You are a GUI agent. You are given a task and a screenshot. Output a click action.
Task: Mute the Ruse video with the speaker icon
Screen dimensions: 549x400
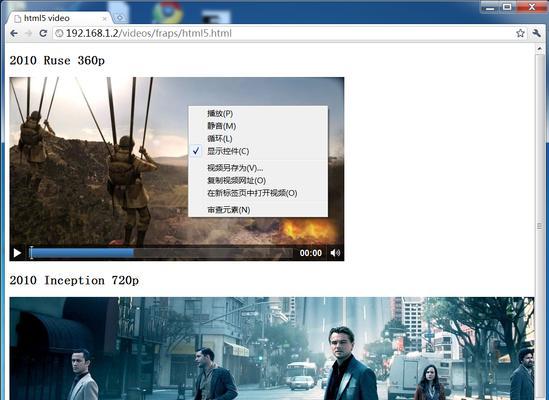point(335,253)
